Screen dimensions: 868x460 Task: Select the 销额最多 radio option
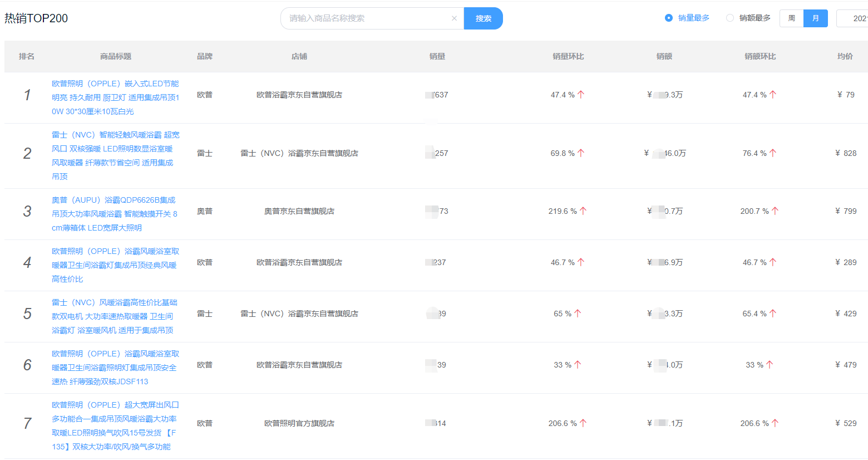[x=748, y=18]
